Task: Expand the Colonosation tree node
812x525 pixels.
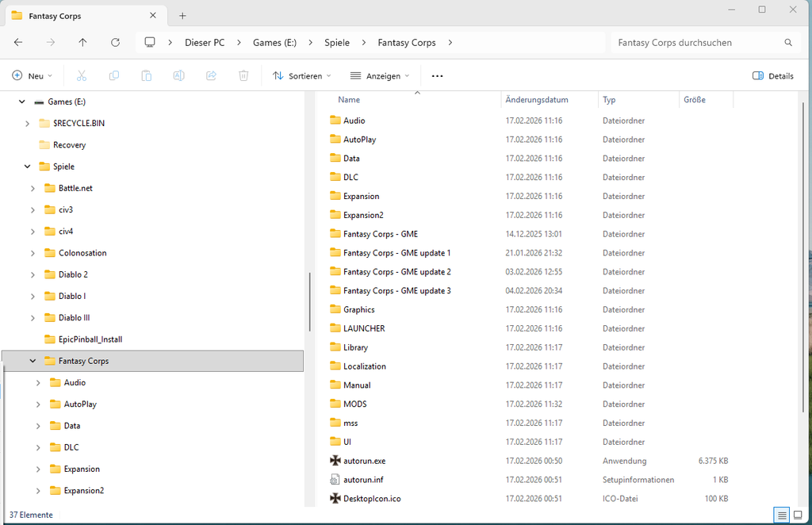Action: point(33,253)
